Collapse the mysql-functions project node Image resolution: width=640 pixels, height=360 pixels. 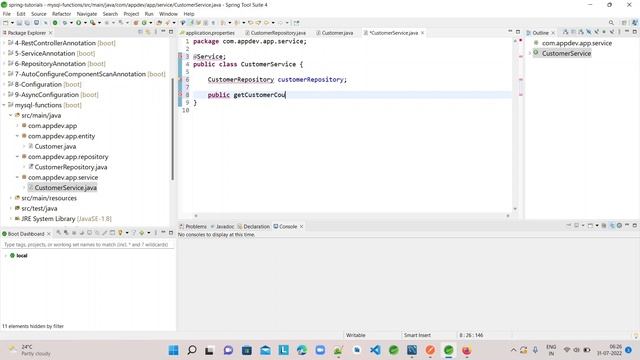point(4,105)
